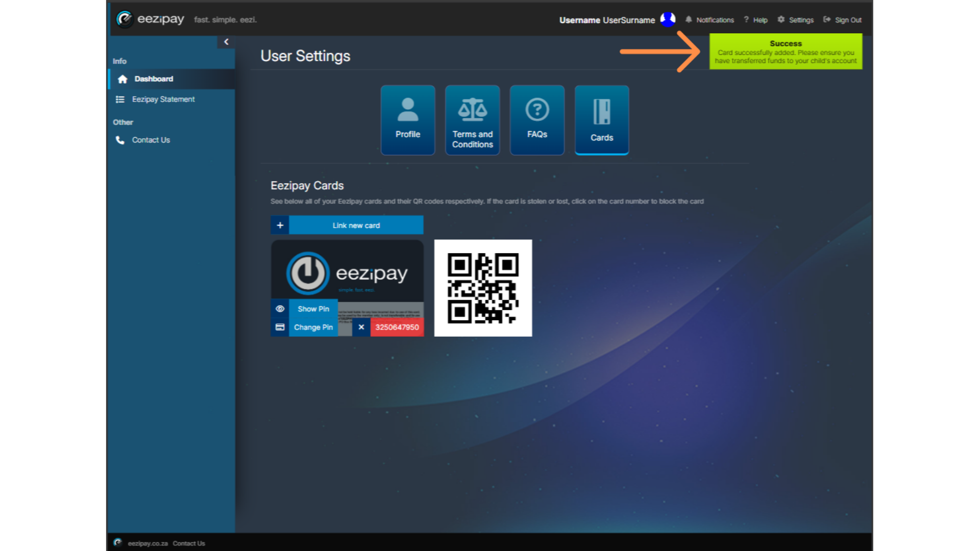Screen dimensions: 980x551
Task: Toggle Show Pin eye icon
Action: 280,309
